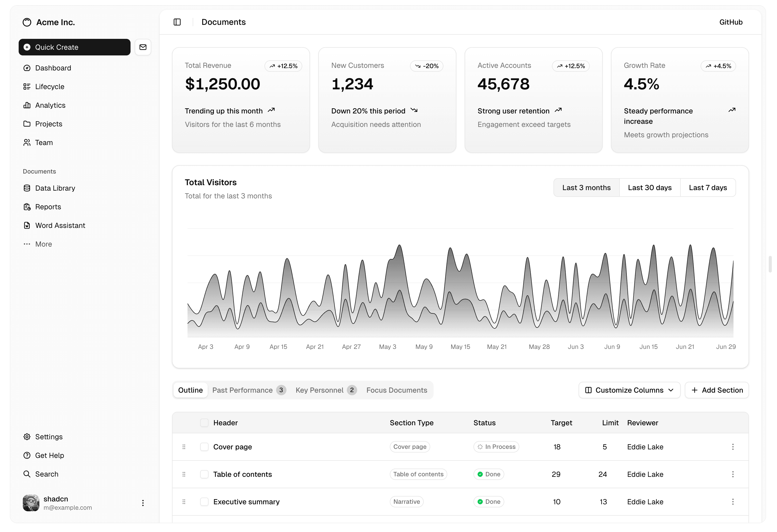Open Analytics from the sidebar
The width and height of the screenshot is (777, 532).
[x=85, y=105]
